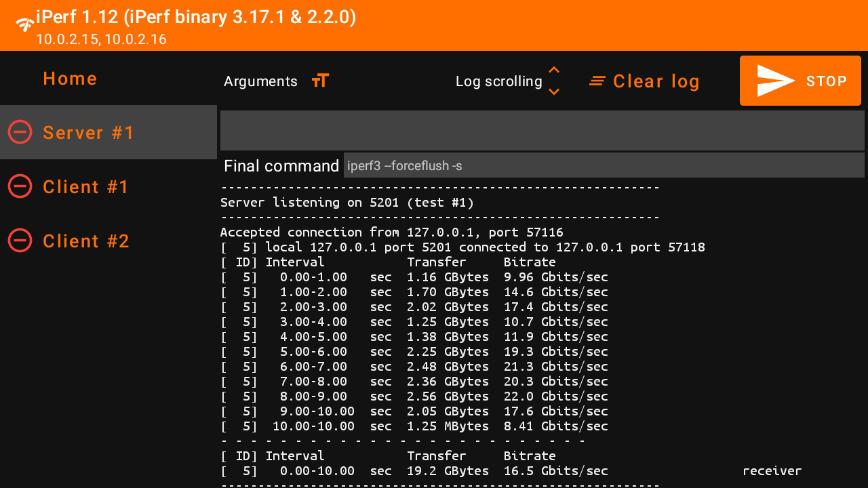Click the 19.2 GBytes total transfer value
Screen dimensions: 868x488
[x=448, y=471]
